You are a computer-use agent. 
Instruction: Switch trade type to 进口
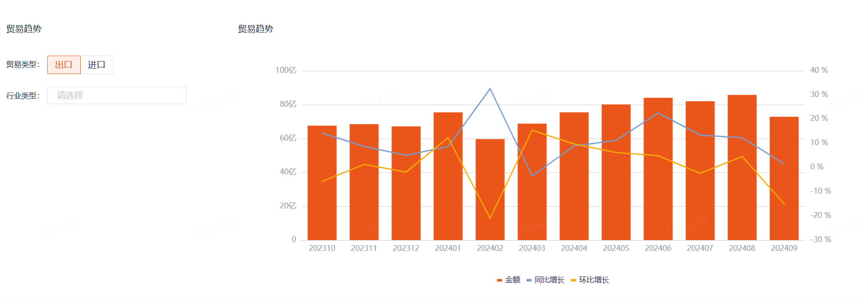pyautogui.click(x=96, y=65)
